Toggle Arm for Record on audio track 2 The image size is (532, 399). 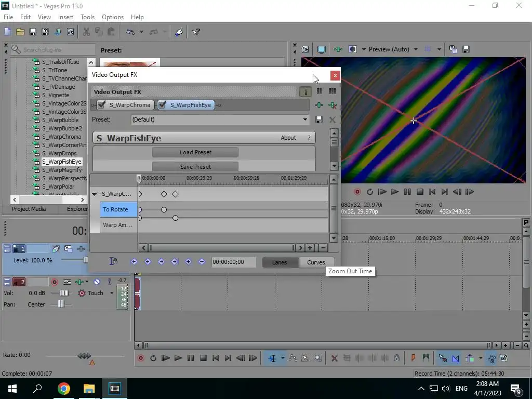[x=54, y=282]
